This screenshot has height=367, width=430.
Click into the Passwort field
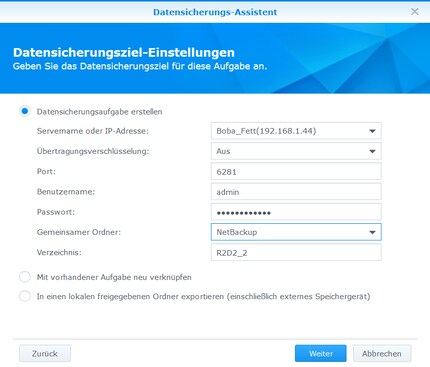296,212
